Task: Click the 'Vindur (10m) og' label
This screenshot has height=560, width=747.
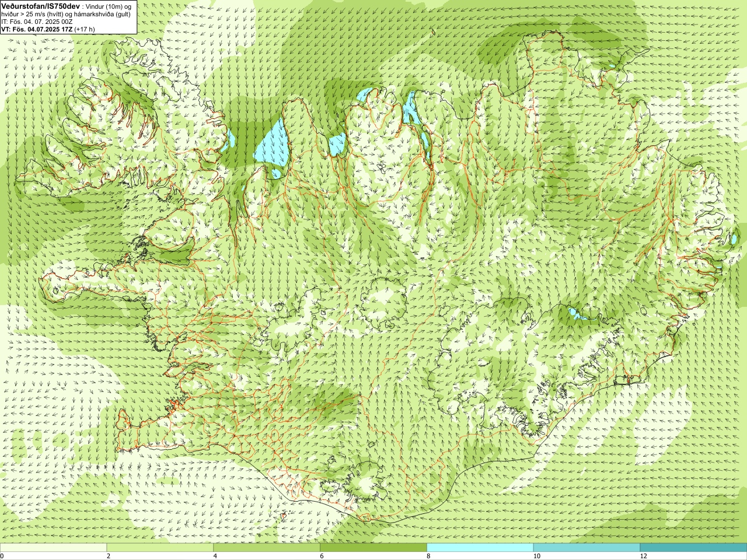Action: click(110, 6)
